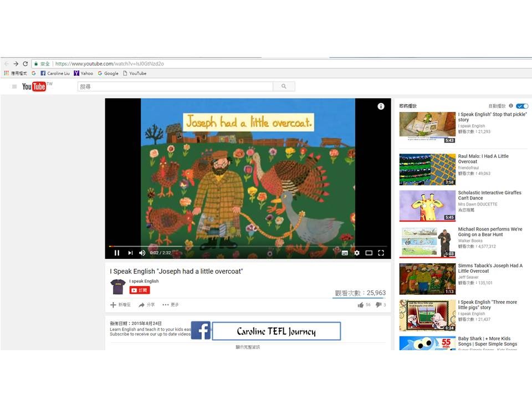Open Baby Shark + More Kids Songs title
This screenshot has width=532, height=399.
[x=488, y=341]
